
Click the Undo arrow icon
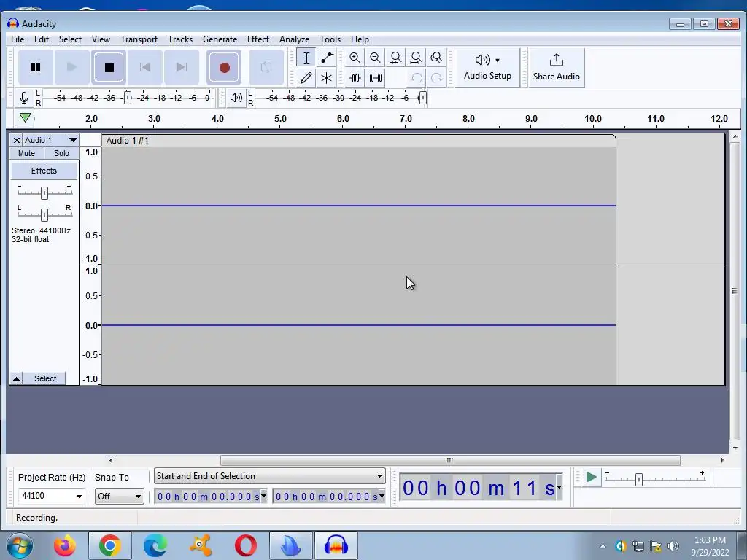(417, 77)
